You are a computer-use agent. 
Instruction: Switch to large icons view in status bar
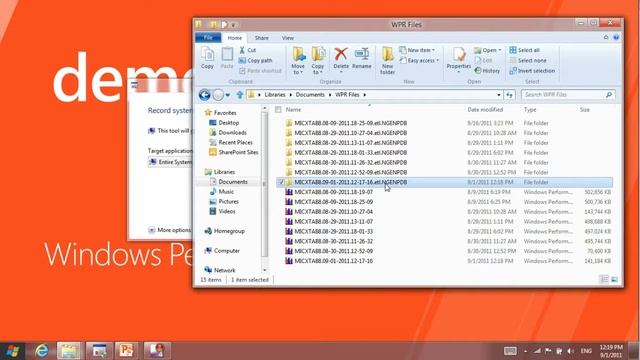tap(614, 280)
